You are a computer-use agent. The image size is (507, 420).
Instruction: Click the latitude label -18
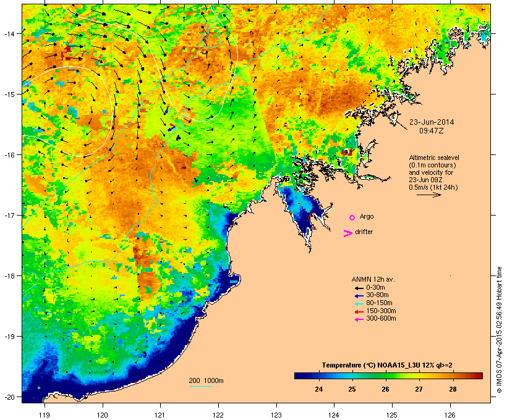[10, 276]
